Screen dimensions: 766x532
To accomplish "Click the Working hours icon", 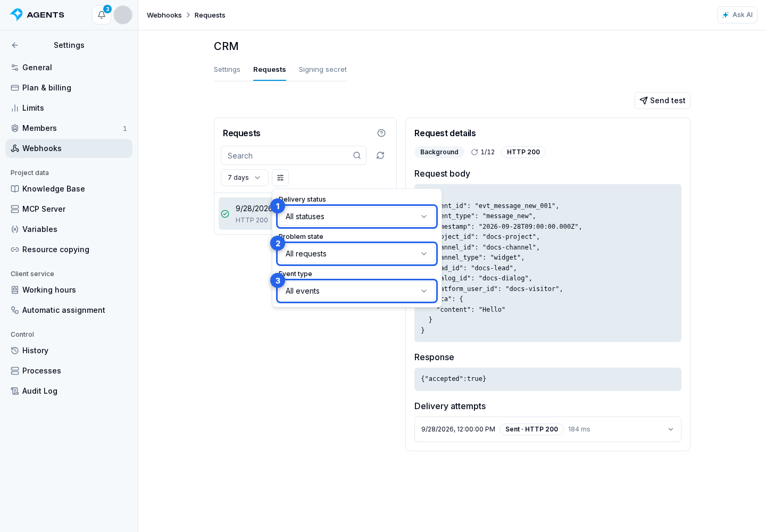I will (x=15, y=290).
